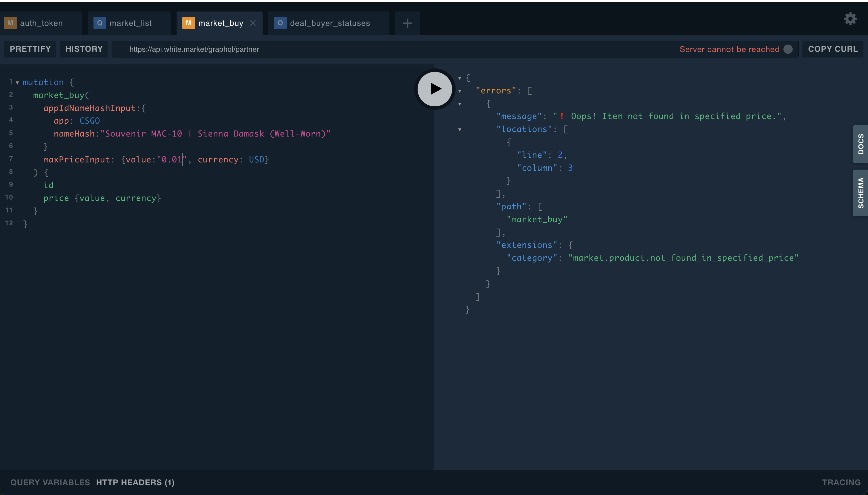Click "market.product.not_found_in_specified_price" value

click(x=683, y=258)
